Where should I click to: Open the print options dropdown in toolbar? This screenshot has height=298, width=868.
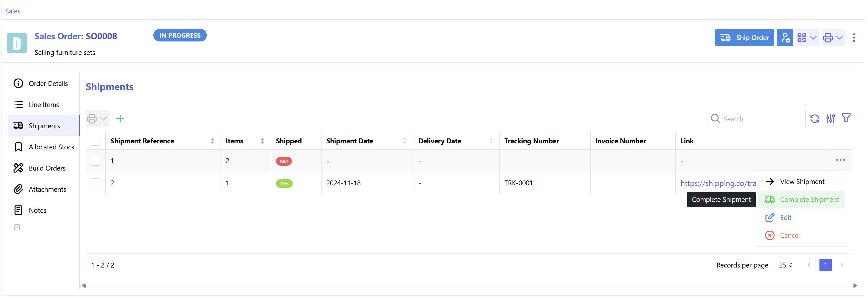tap(97, 118)
